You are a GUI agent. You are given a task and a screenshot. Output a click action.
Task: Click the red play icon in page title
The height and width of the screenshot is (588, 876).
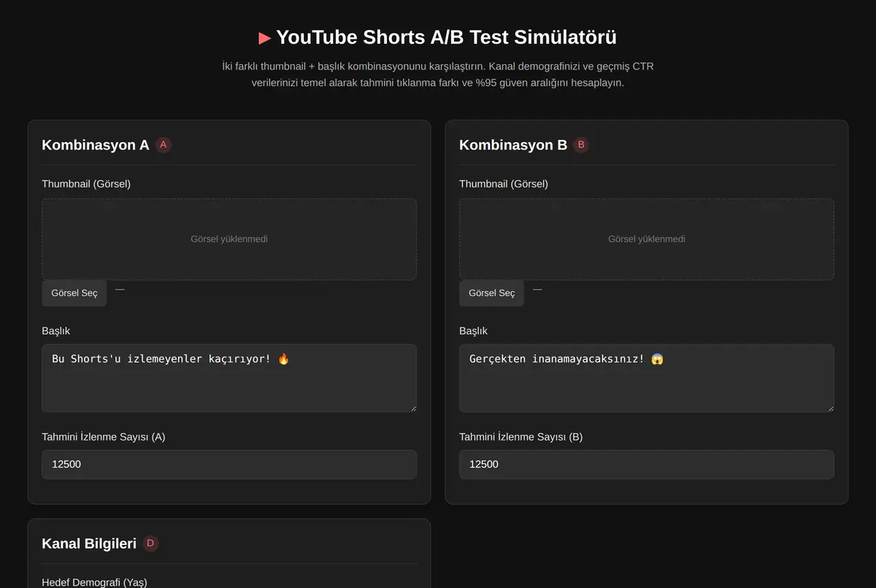pyautogui.click(x=265, y=38)
